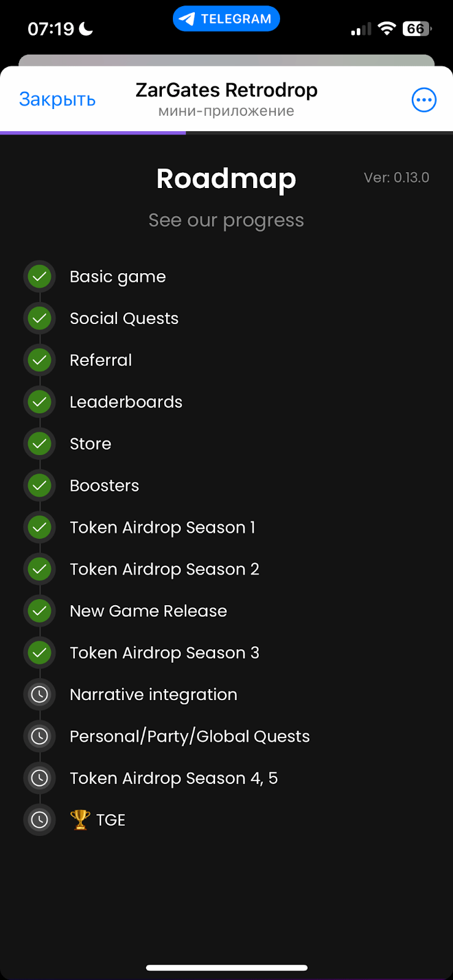Click the clock icon next to TGE
The width and height of the screenshot is (453, 980).
(x=40, y=820)
